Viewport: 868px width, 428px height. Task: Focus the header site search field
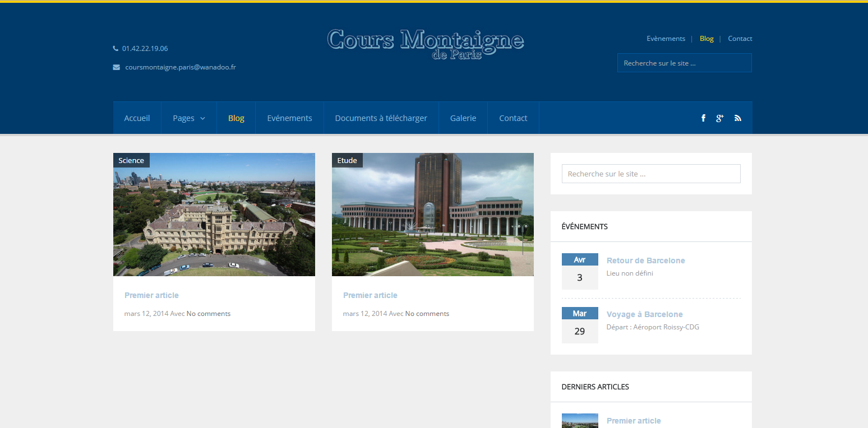pyautogui.click(x=684, y=63)
